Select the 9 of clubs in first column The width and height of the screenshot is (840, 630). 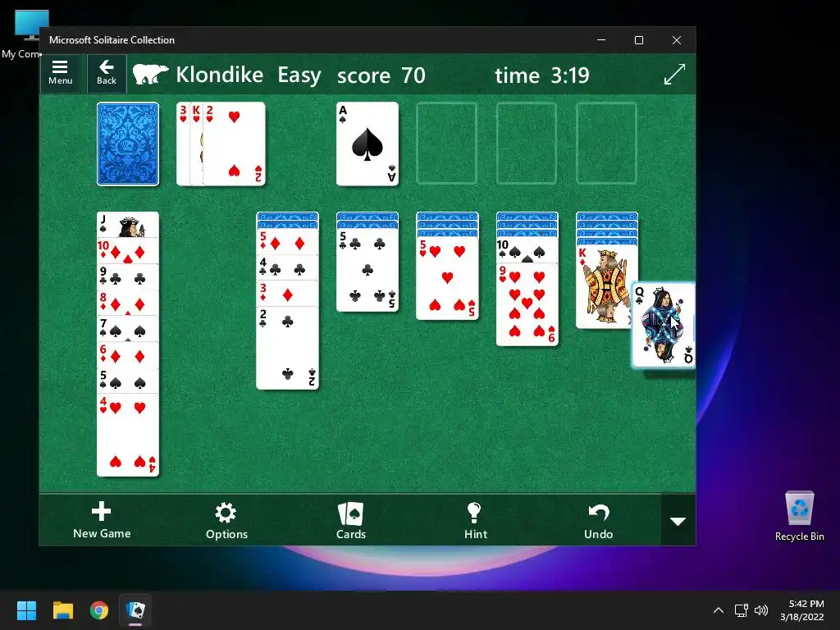[x=127, y=277]
